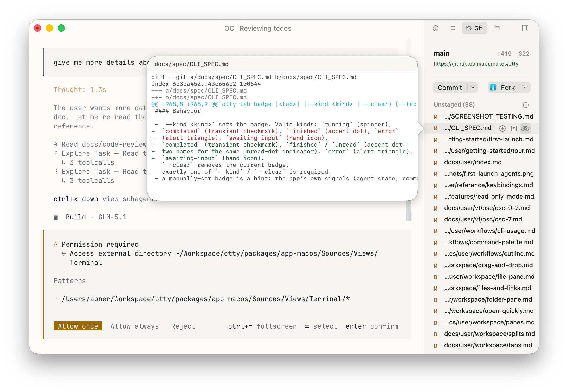Open the folder files panel icon
The height and width of the screenshot is (392, 568).
[496, 28]
